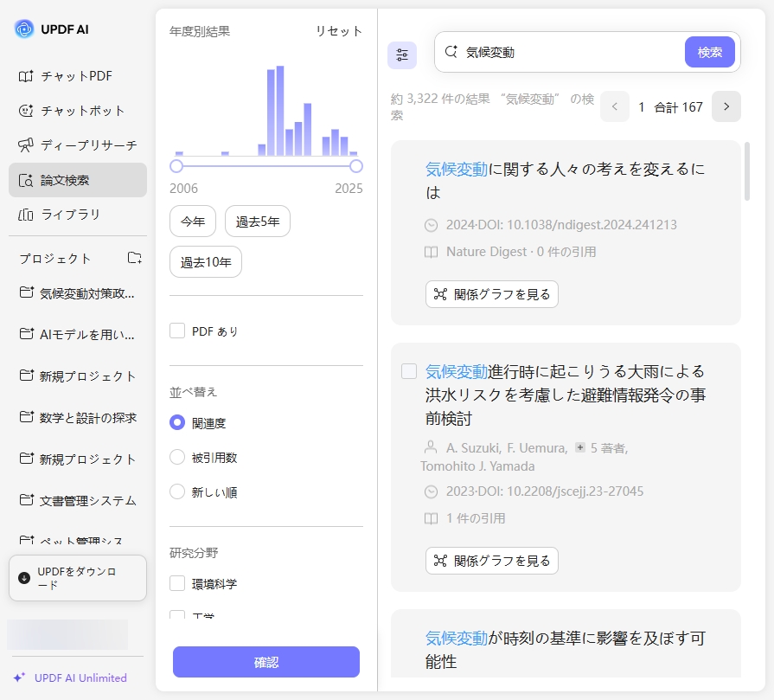Enable the PDF あり checkbox

[x=176, y=331]
